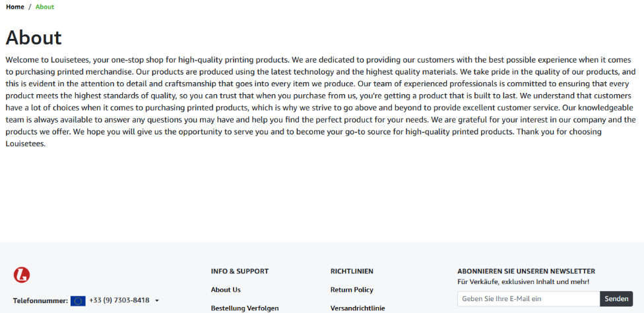This screenshot has height=313, width=644.
Task: Click the EU flag icon
Action: (78, 300)
